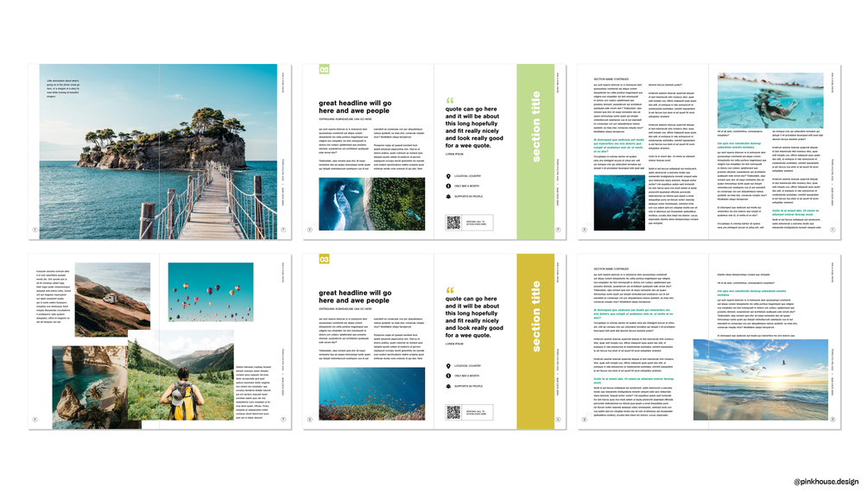Click 'LOREM IPSUM' attribution under the section 03 quote
Screen dimensions: 868x493
454,344
